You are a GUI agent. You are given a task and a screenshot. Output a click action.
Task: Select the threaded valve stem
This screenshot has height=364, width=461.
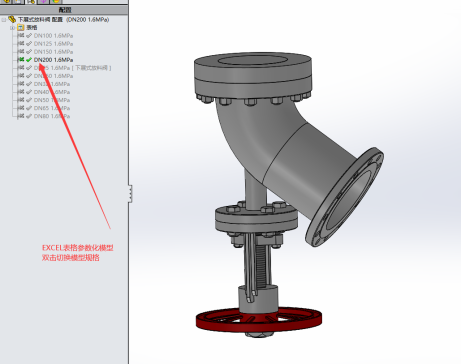(x=261, y=267)
